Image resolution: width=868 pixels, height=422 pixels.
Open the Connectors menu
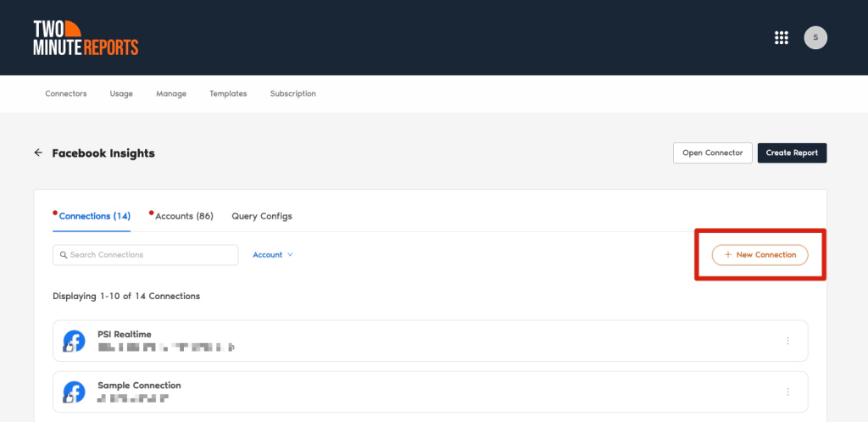[x=66, y=93]
